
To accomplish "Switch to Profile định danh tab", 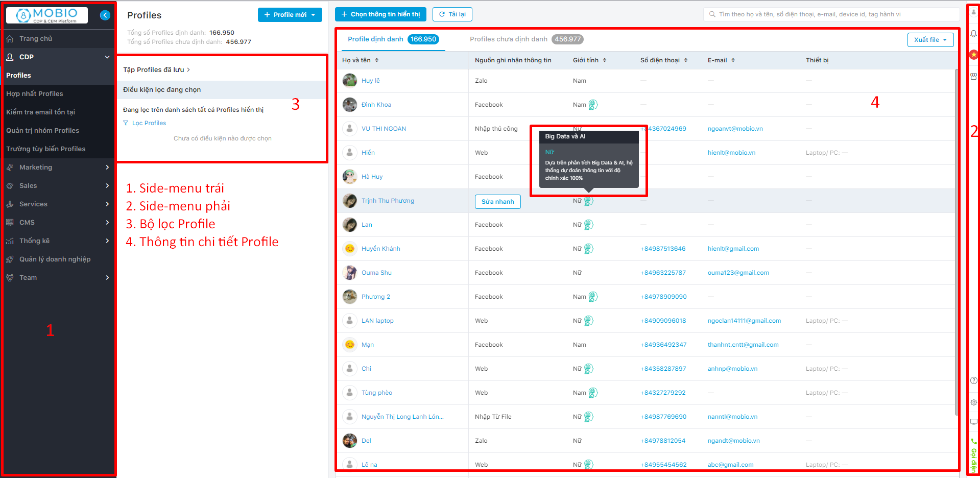I will (393, 39).
